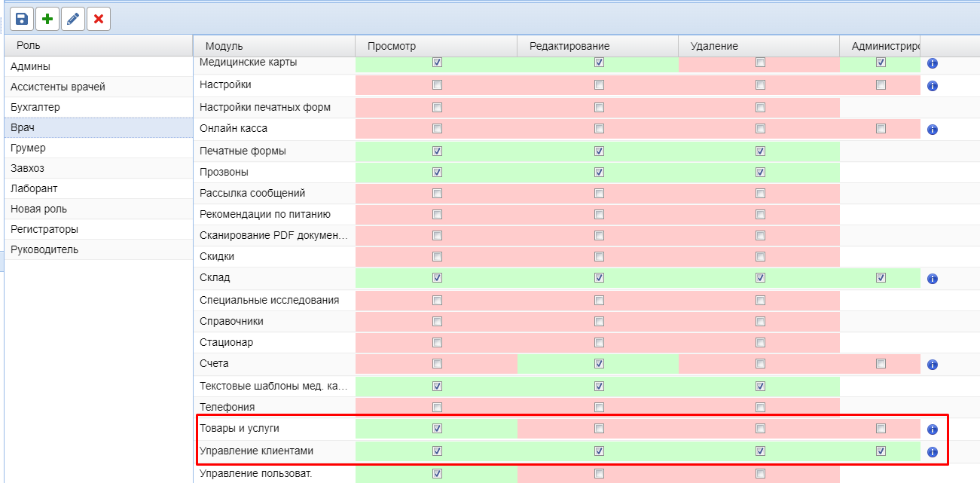This screenshot has width=980, height=483.
Task: Uncheck Удаление checkbox for Печатные формы
Action: pyautogui.click(x=760, y=151)
